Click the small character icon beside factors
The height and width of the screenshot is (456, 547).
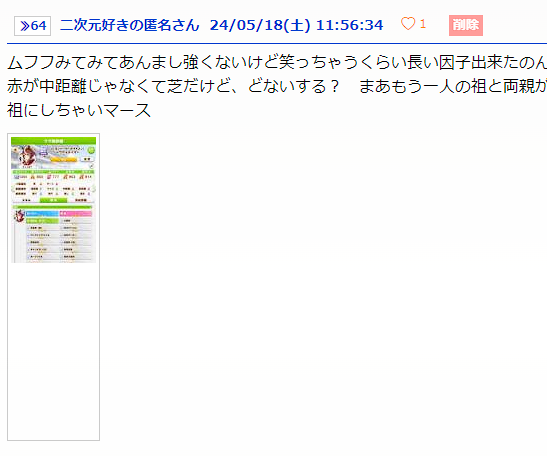(19, 216)
